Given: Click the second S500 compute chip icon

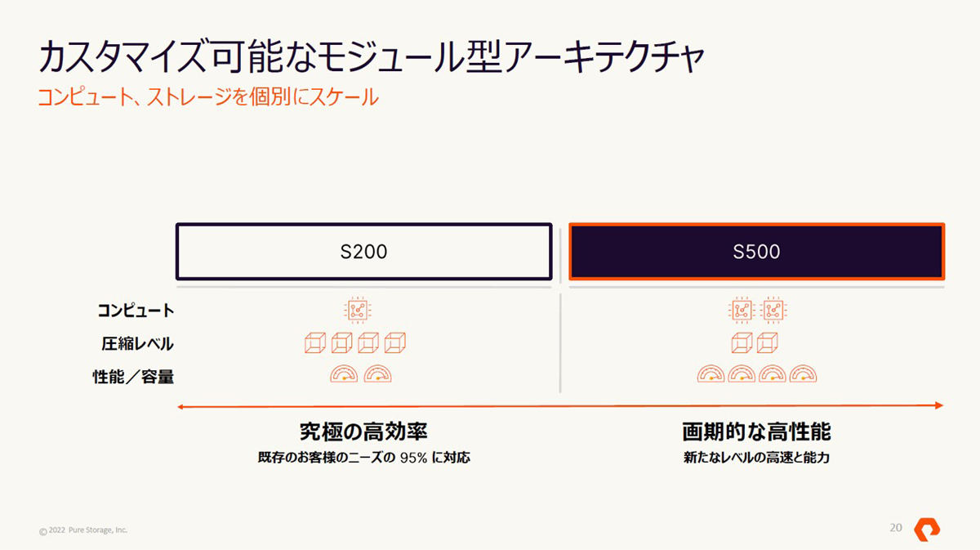Looking at the screenshot, I should (x=773, y=311).
